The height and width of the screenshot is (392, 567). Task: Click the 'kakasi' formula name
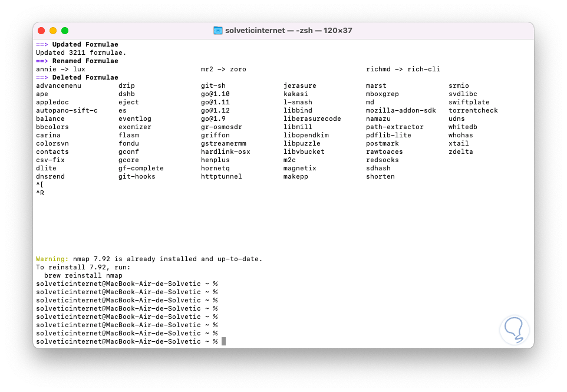click(x=296, y=94)
